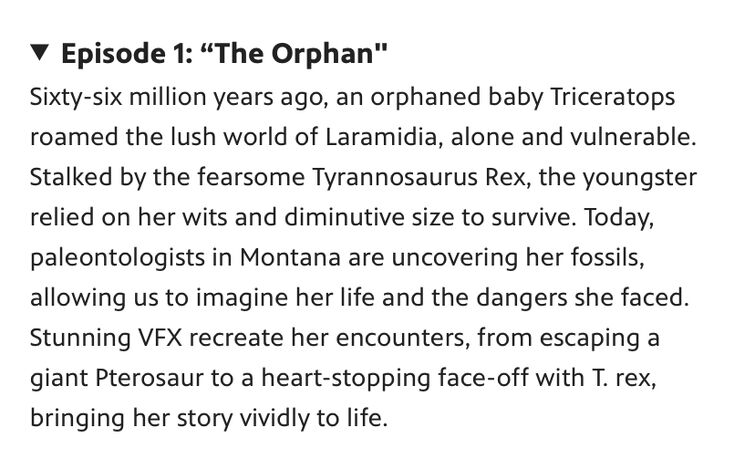
Task: Click the word "encounters" in the text
Action: pos(403,338)
